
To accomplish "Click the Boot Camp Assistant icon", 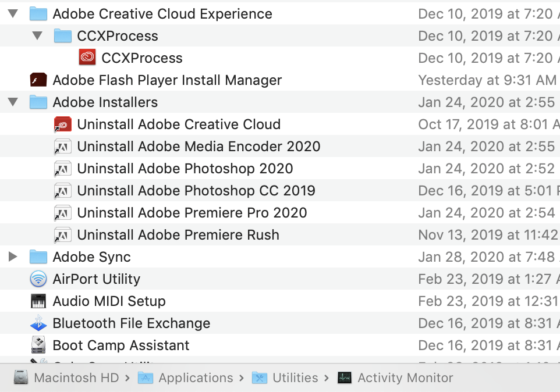I will pyautogui.click(x=38, y=345).
